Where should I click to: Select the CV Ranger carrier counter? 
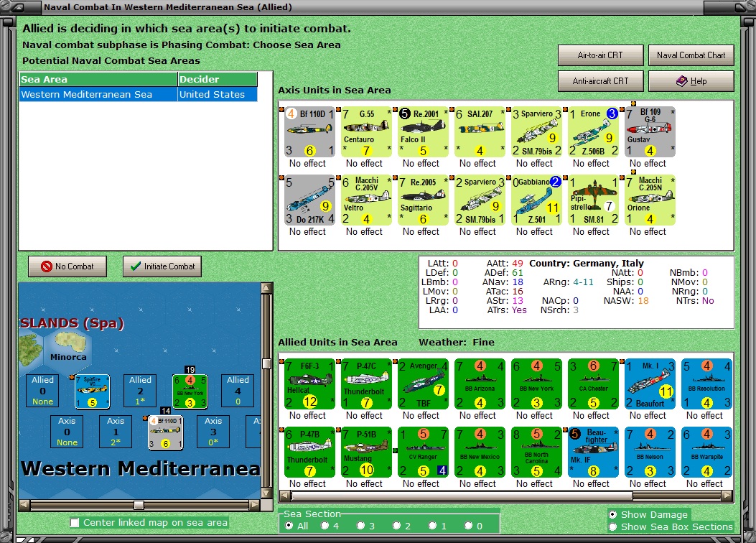pos(423,452)
